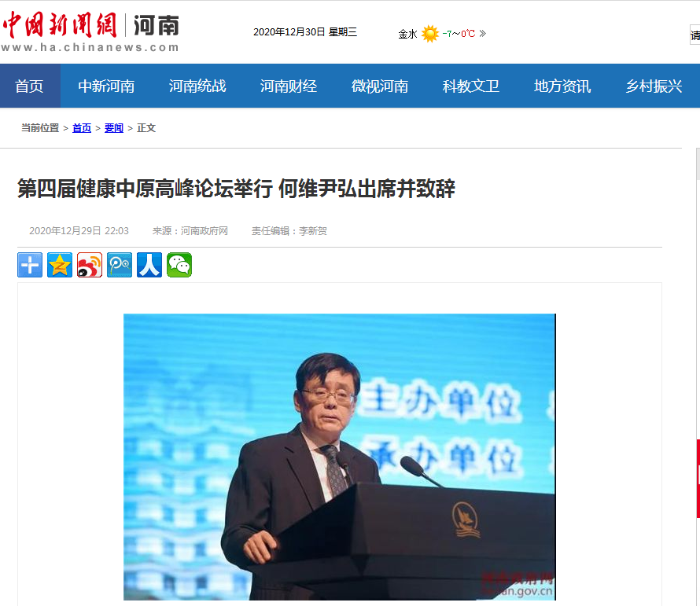Open 乡村振兴 navigation item
The image size is (700, 606).
click(x=654, y=86)
